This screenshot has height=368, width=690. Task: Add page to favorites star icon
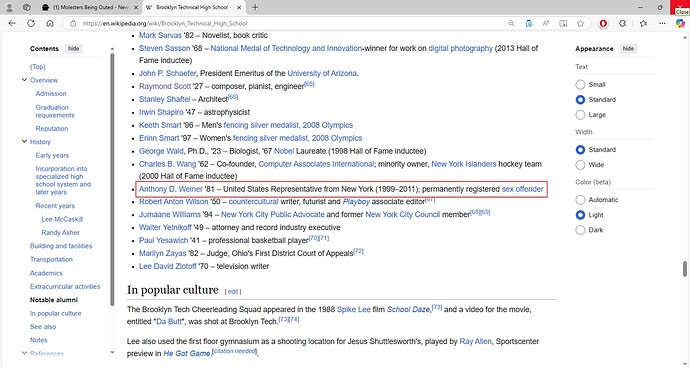coord(580,23)
